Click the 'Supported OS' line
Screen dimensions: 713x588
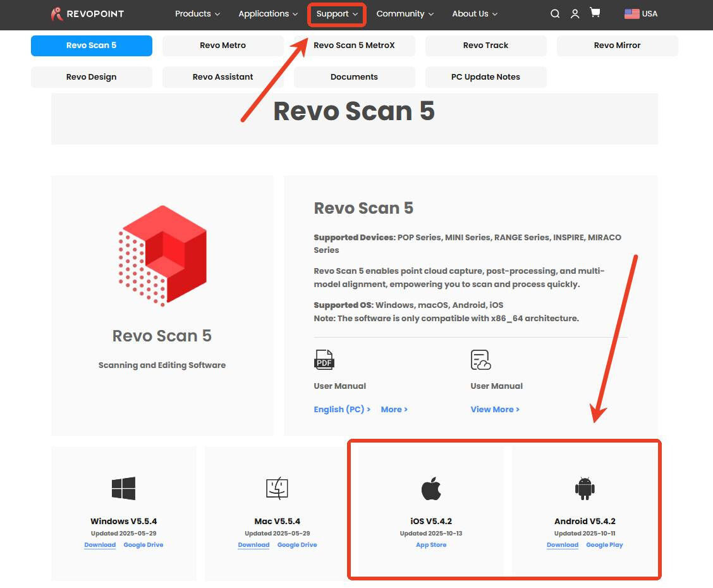tap(408, 305)
